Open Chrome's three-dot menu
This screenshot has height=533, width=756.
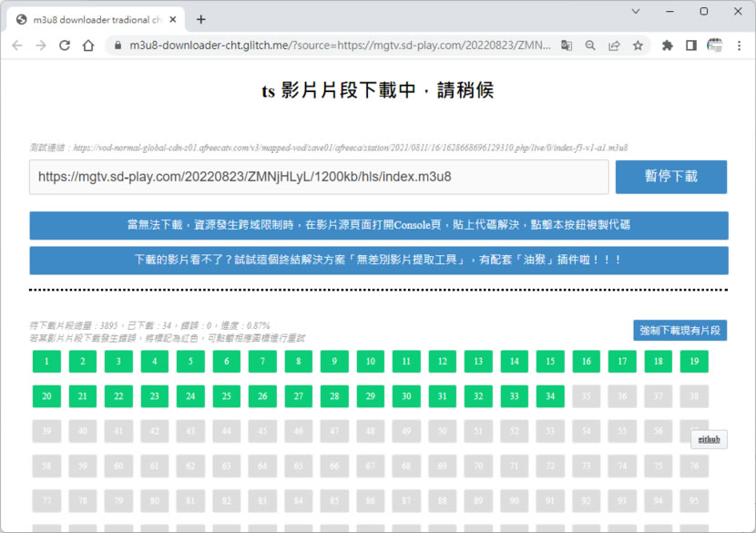click(739, 46)
